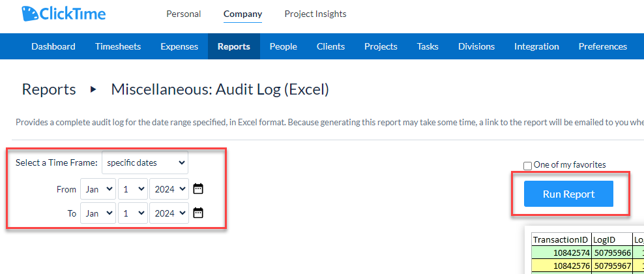The image size is (644, 274).
Task: Click the Reports breadcrumb link
Action: (x=49, y=89)
